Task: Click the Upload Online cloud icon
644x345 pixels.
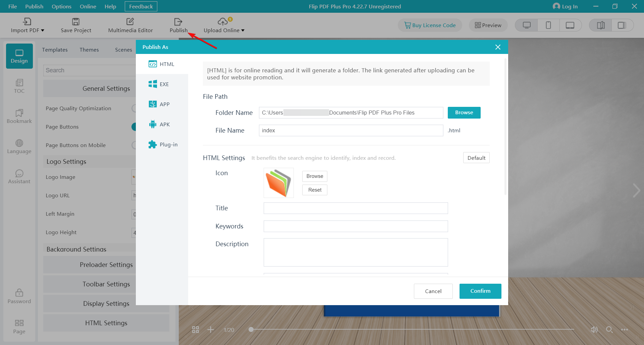Action: point(223,22)
